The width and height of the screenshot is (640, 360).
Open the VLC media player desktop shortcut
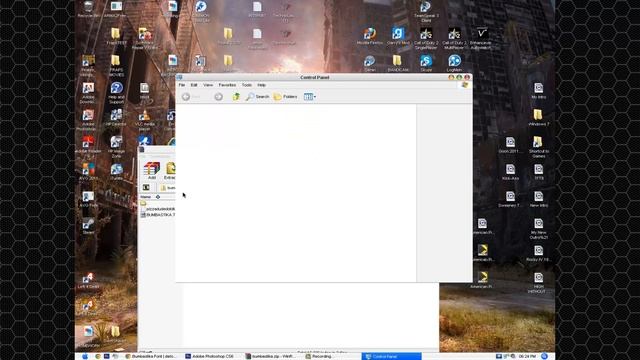point(144,120)
